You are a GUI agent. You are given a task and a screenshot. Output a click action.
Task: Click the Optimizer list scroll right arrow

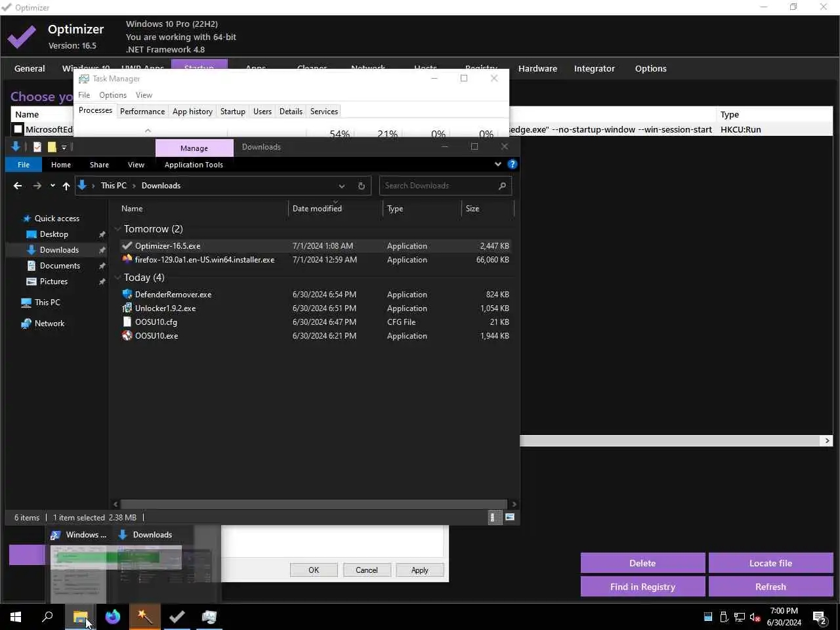click(828, 441)
